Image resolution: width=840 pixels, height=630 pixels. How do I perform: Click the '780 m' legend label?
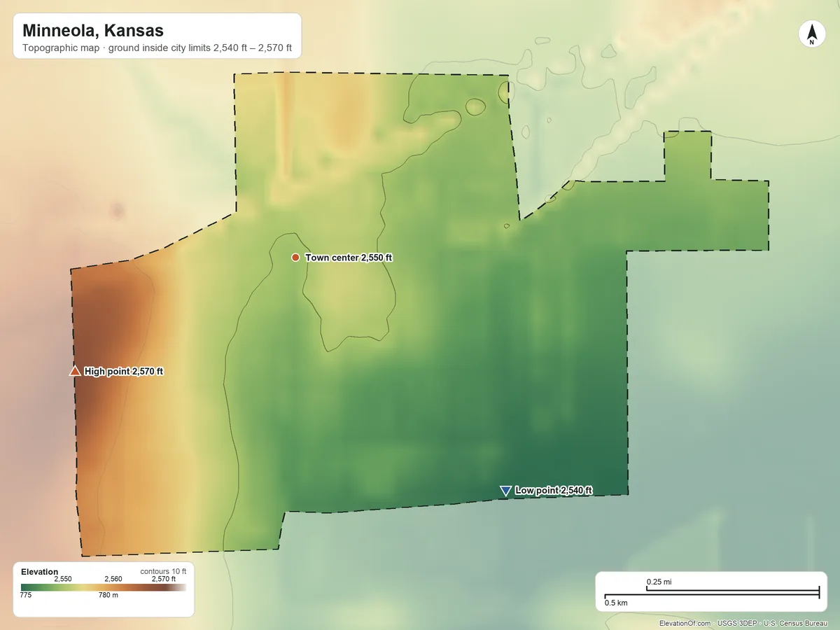click(x=108, y=595)
